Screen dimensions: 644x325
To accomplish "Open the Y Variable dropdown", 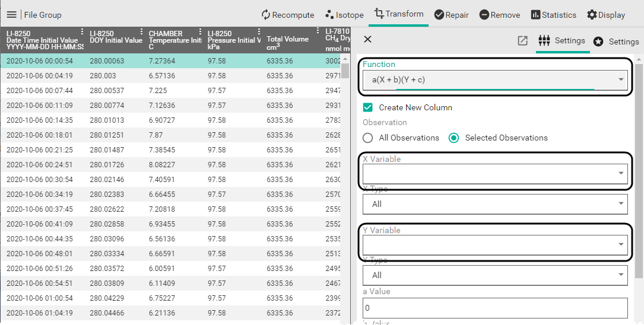I will (x=495, y=244).
